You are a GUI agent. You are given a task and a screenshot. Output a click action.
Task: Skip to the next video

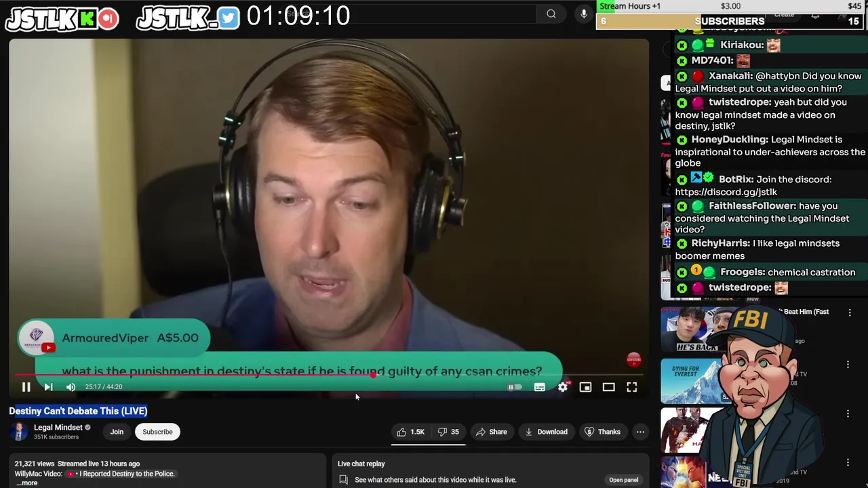click(x=48, y=387)
